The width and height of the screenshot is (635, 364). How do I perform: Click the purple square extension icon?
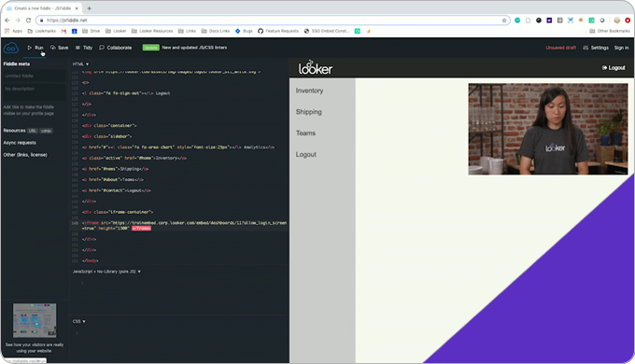coord(549,21)
